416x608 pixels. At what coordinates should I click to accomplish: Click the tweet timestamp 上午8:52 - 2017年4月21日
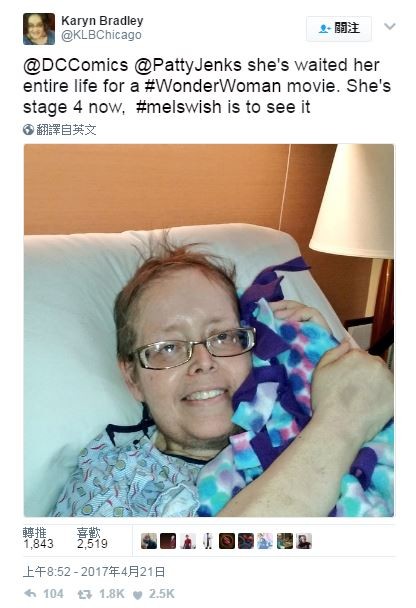click(94, 572)
